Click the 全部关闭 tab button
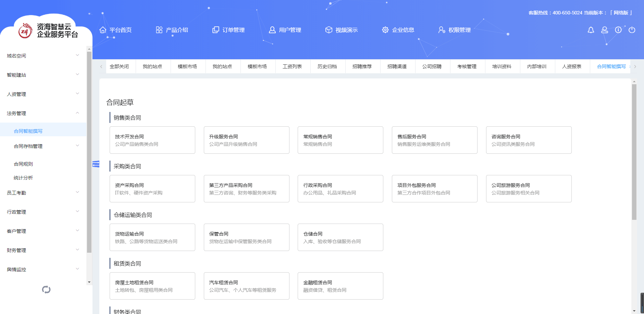The width and height of the screenshot is (644, 314). pyautogui.click(x=119, y=66)
